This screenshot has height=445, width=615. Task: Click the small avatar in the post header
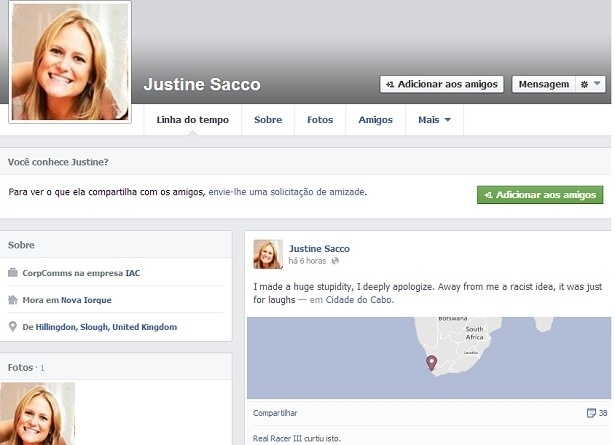(x=268, y=254)
